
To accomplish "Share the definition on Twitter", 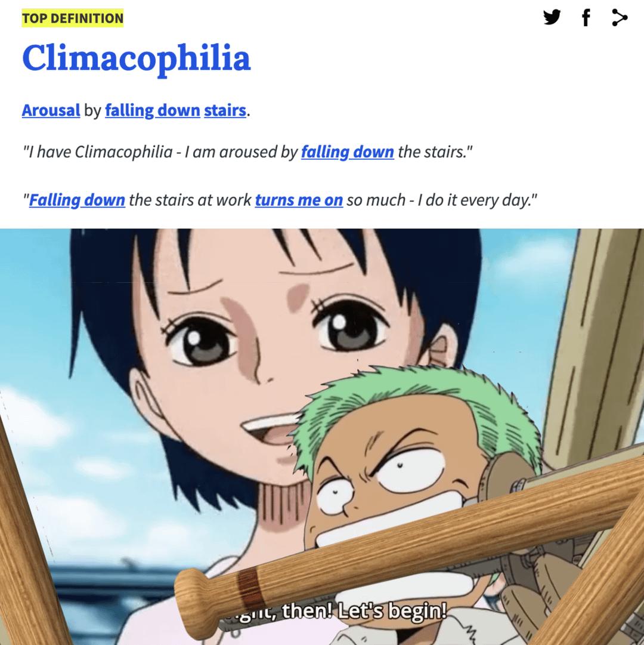I will click(x=552, y=17).
